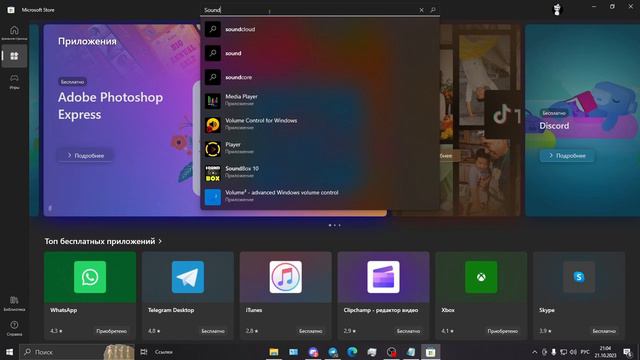Select Volume² advanced Windows volume control suggestion

[320, 197]
